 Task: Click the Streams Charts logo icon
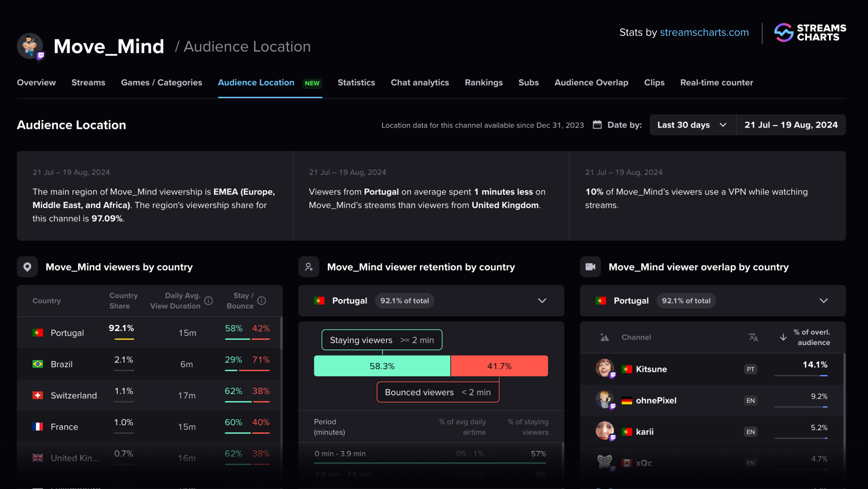click(x=783, y=33)
